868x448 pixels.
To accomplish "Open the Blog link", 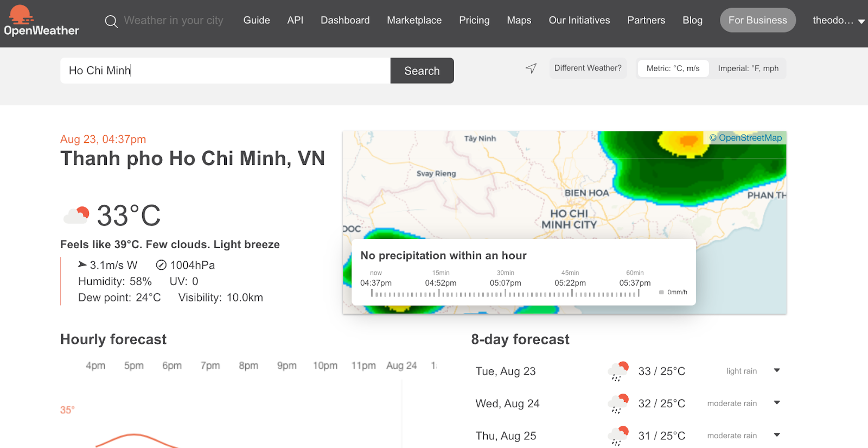I will click(x=692, y=20).
